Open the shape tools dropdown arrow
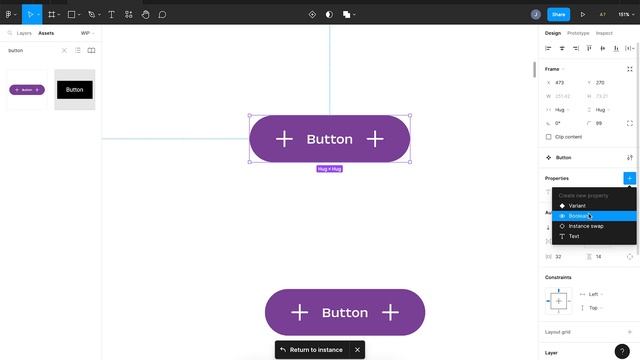This screenshot has height=360, width=640. [x=79, y=15]
